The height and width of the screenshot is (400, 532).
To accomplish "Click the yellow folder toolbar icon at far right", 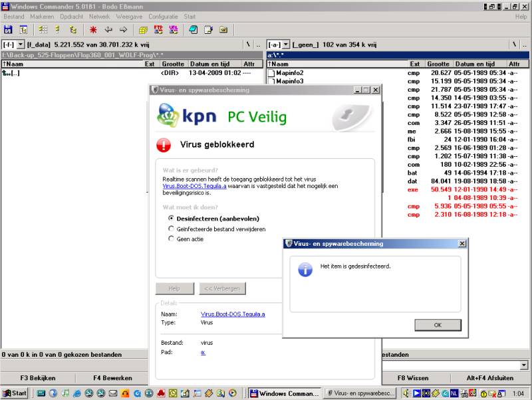I will click(x=223, y=30).
